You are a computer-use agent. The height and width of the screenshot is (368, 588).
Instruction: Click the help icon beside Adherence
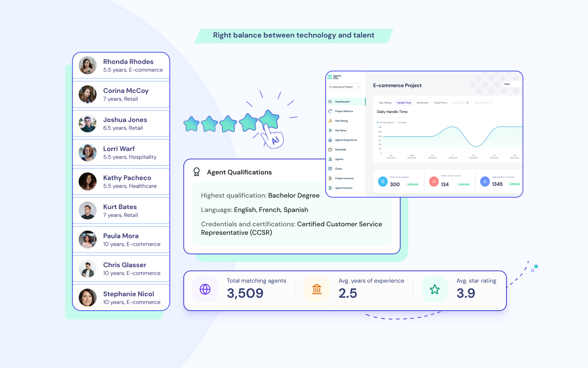[467, 103]
